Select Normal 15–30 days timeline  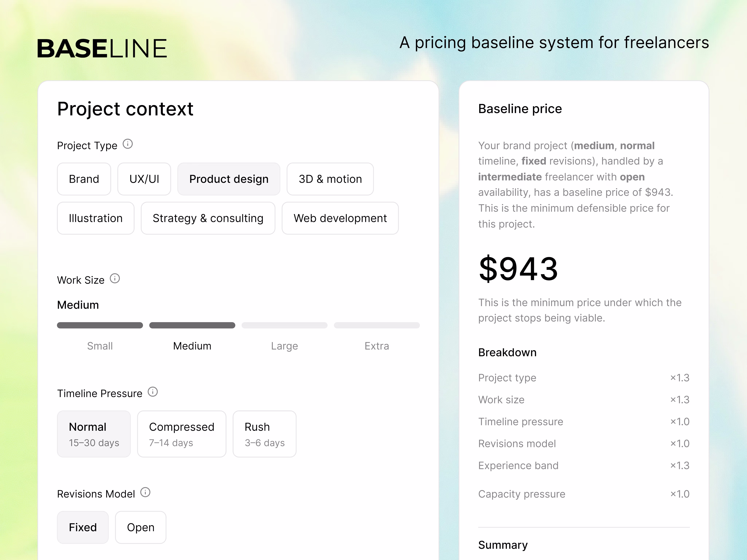click(x=94, y=434)
